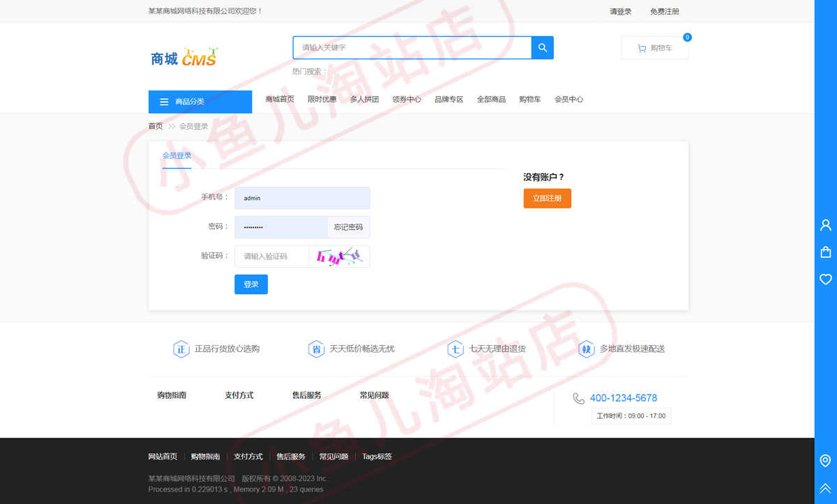Screen dimensions: 837x504
Task: Click the 快 fast delivery hexagon icon
Action: (x=587, y=349)
